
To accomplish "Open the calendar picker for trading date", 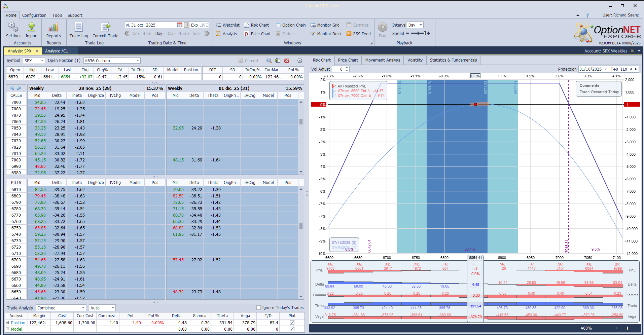I will (180, 25).
